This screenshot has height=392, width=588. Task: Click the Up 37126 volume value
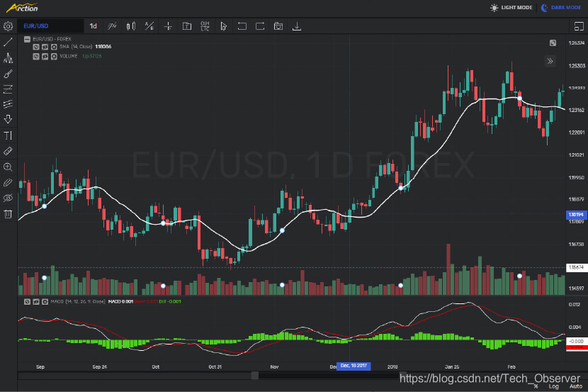pyautogui.click(x=92, y=56)
